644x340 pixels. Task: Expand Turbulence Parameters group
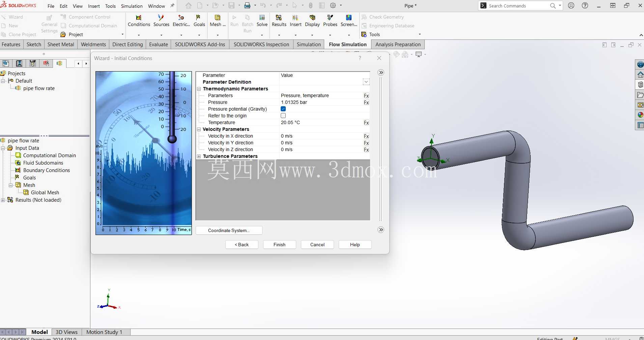pyautogui.click(x=199, y=156)
